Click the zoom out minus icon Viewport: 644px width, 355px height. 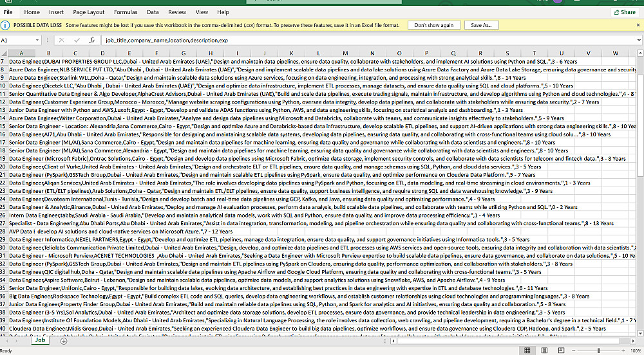point(573,351)
